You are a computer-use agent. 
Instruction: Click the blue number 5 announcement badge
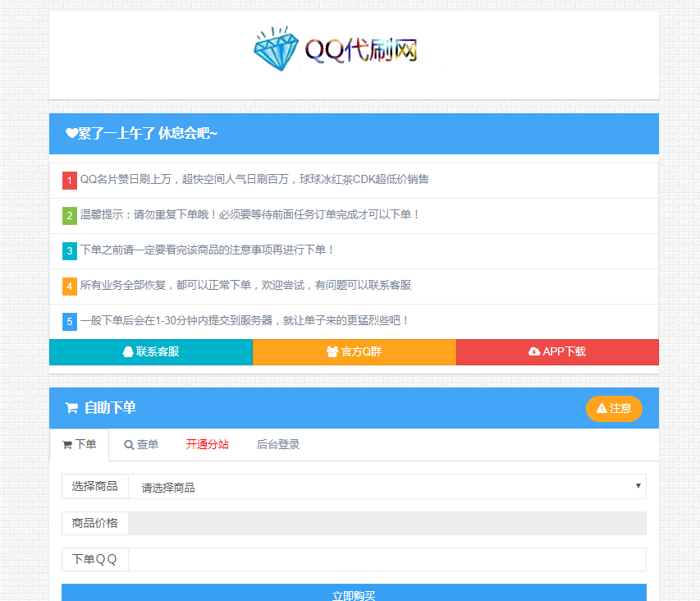(x=69, y=322)
